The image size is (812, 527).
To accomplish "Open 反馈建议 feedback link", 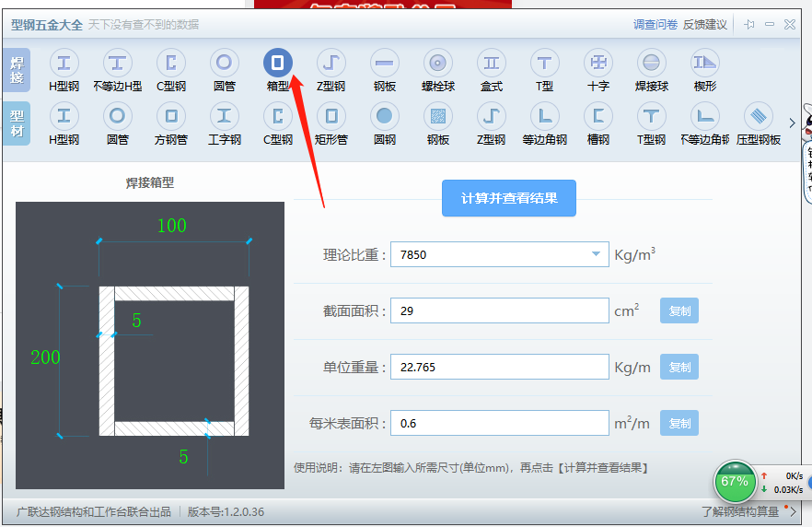I will (x=705, y=24).
